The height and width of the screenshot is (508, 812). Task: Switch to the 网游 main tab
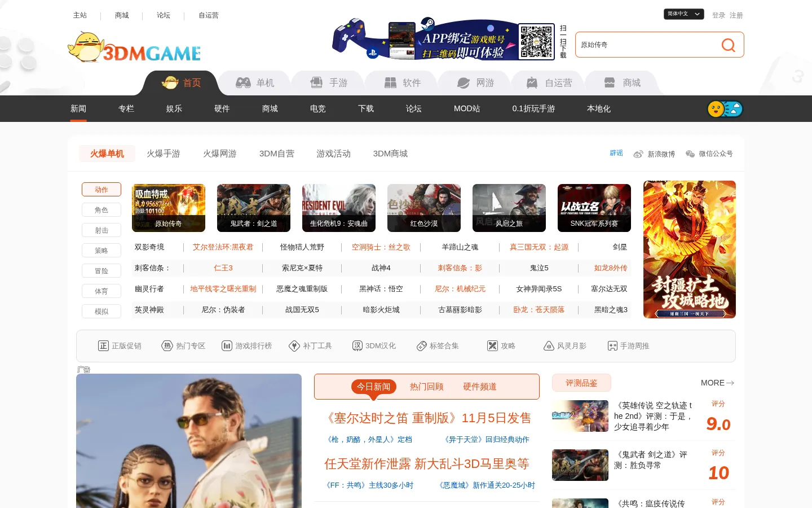pos(474,83)
